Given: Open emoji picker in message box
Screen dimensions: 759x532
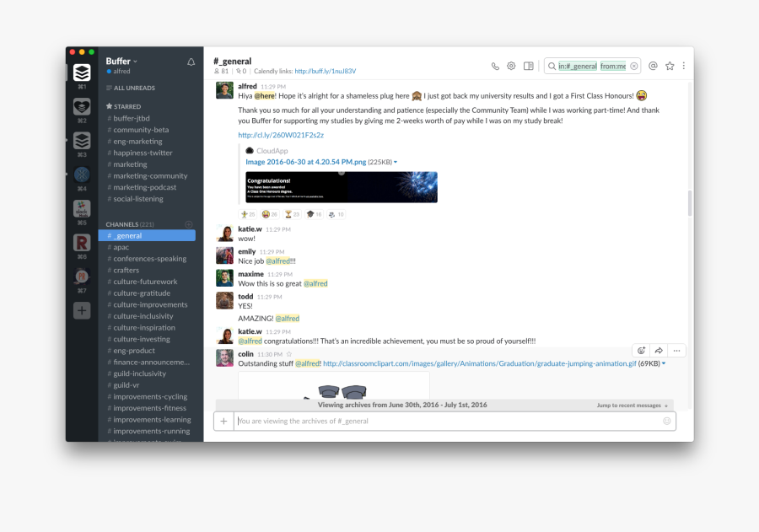Looking at the screenshot, I should click(x=666, y=421).
